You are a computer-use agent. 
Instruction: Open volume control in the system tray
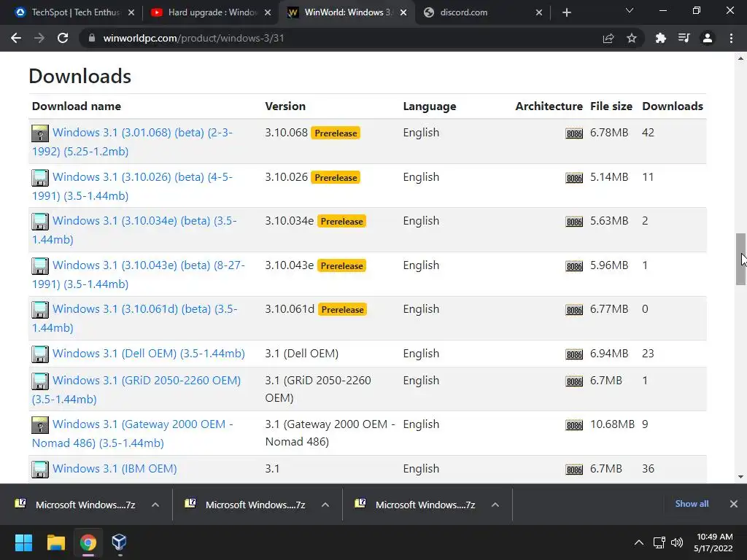coord(676,542)
